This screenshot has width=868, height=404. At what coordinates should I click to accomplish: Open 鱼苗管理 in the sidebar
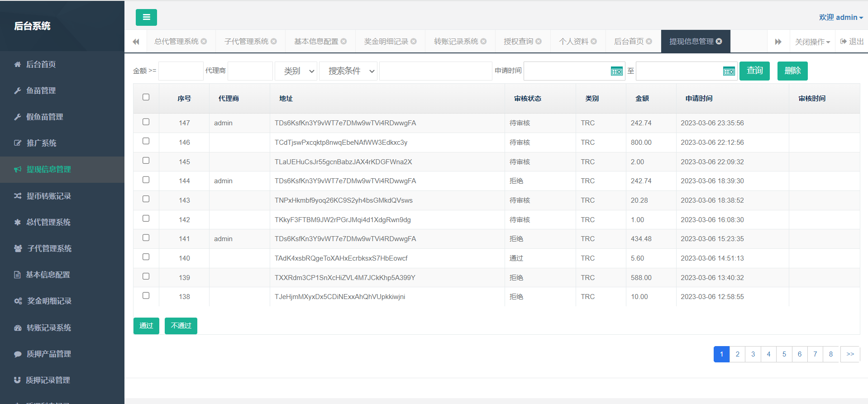click(41, 90)
